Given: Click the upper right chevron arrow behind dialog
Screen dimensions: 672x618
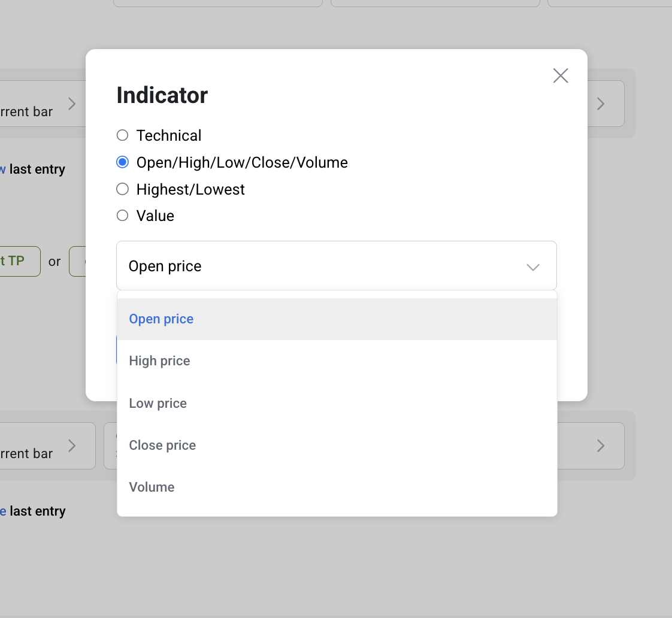Looking at the screenshot, I should 601,104.
